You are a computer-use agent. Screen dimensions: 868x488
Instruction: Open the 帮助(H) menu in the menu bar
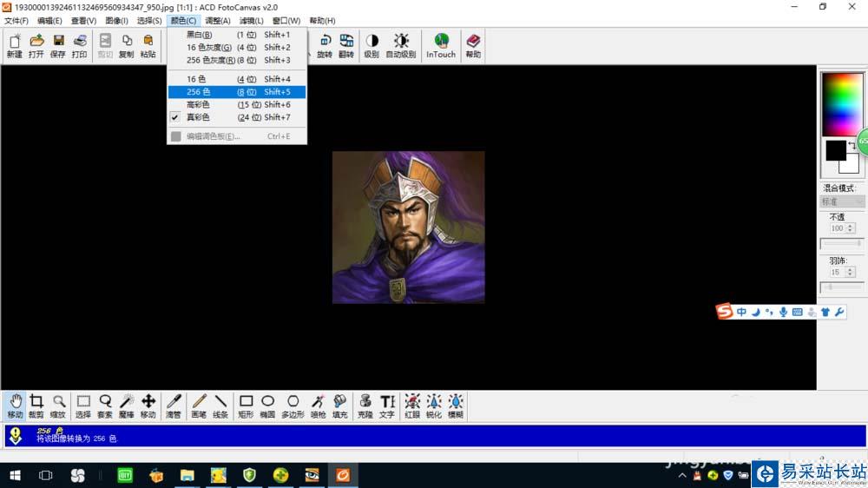tap(322, 21)
